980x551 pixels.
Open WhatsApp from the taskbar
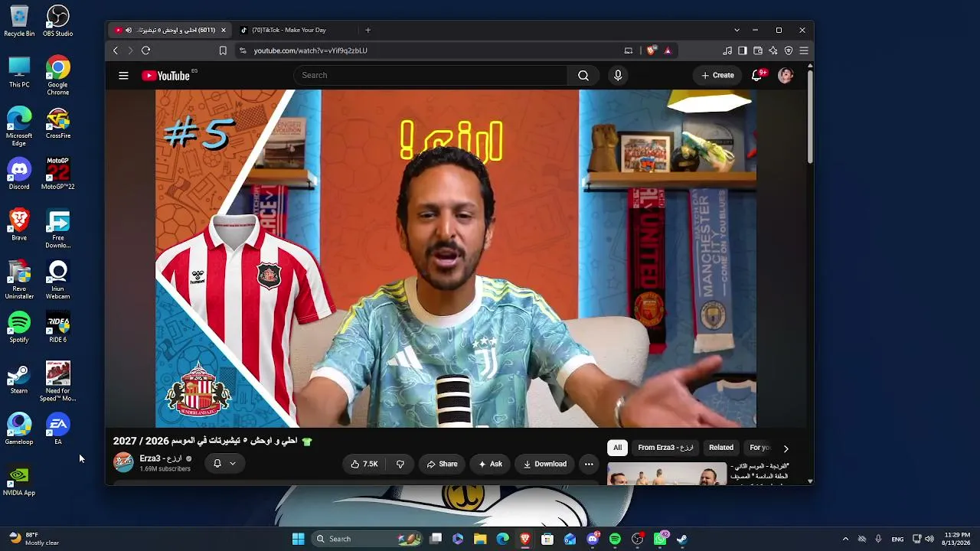(x=660, y=539)
